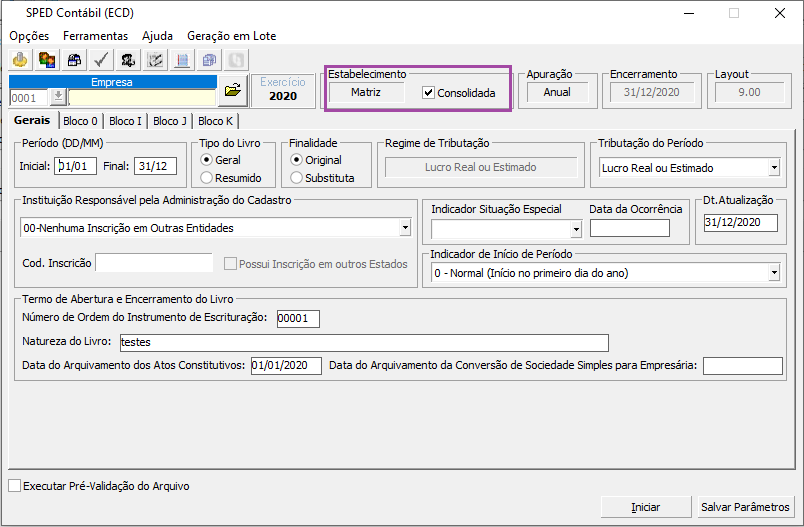Screen dimensions: 804x527
Task: Open Tributação do Período dropdown
Action: point(774,168)
